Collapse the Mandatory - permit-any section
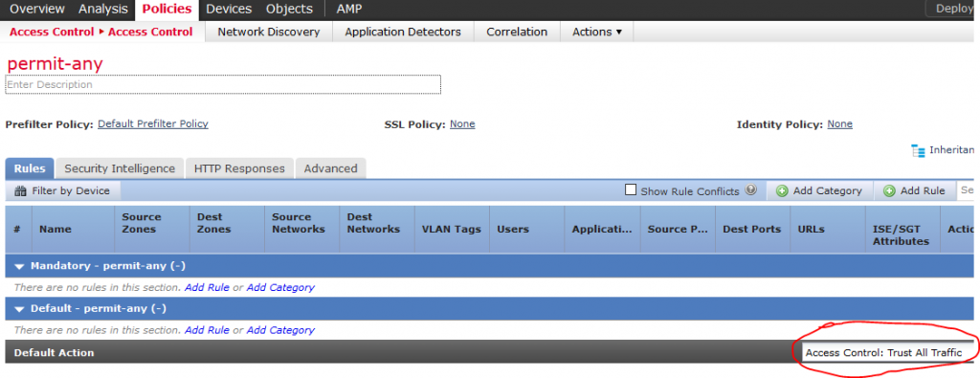The height and width of the screenshot is (378, 980). pos(19,266)
